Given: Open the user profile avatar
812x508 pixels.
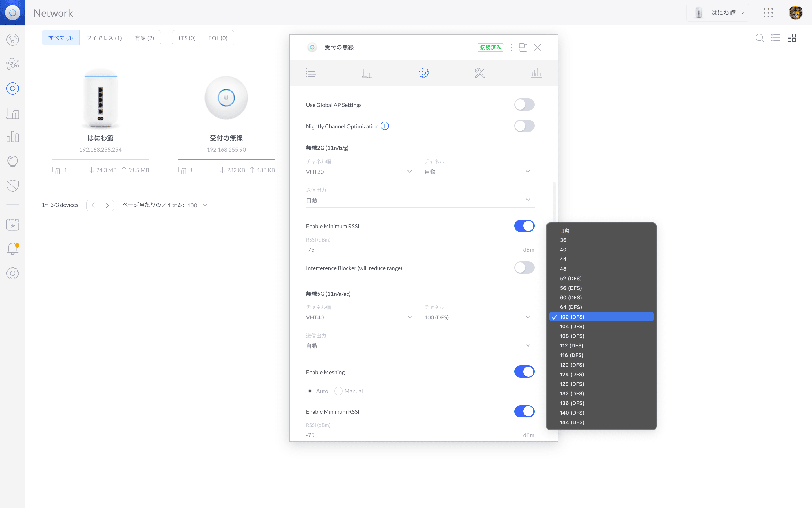Looking at the screenshot, I should tap(795, 13).
